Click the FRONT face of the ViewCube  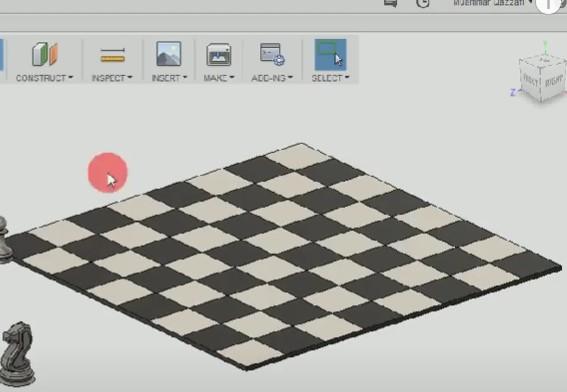click(530, 80)
